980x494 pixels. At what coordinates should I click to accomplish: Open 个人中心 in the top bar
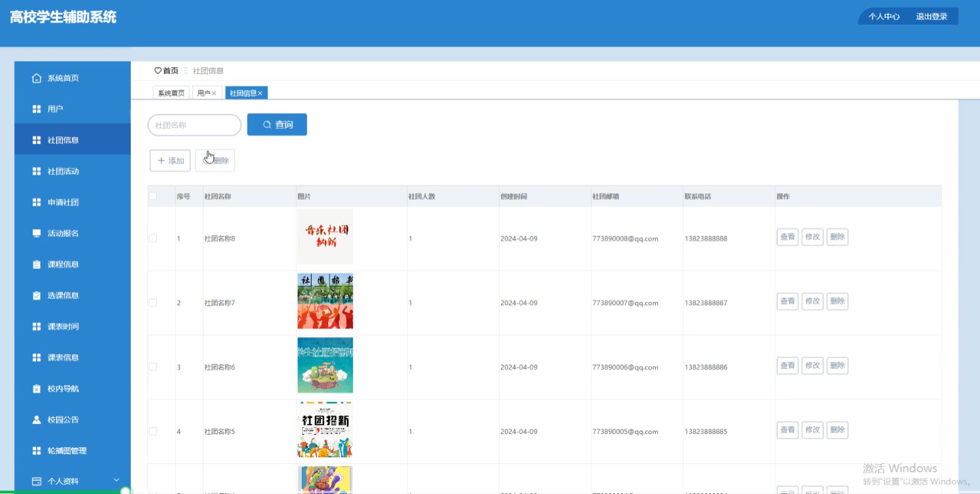coord(884,17)
